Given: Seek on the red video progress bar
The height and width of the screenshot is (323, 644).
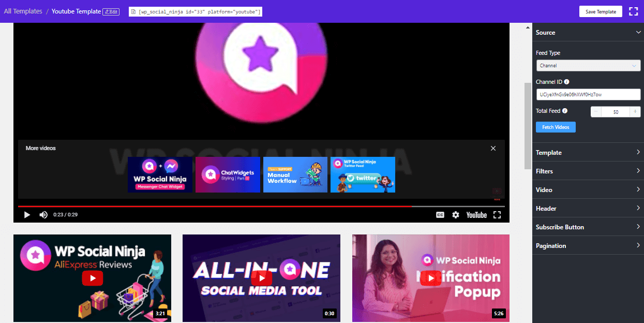Looking at the screenshot, I should tap(261, 206).
